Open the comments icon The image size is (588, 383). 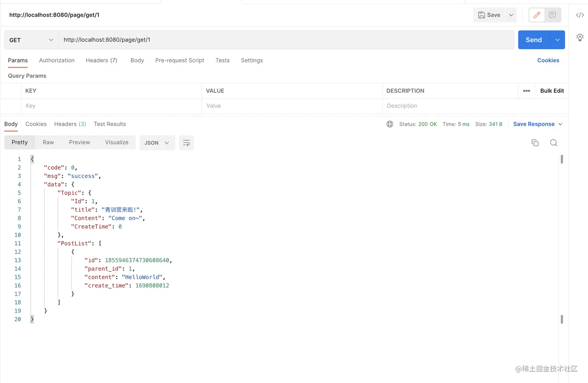(x=552, y=15)
